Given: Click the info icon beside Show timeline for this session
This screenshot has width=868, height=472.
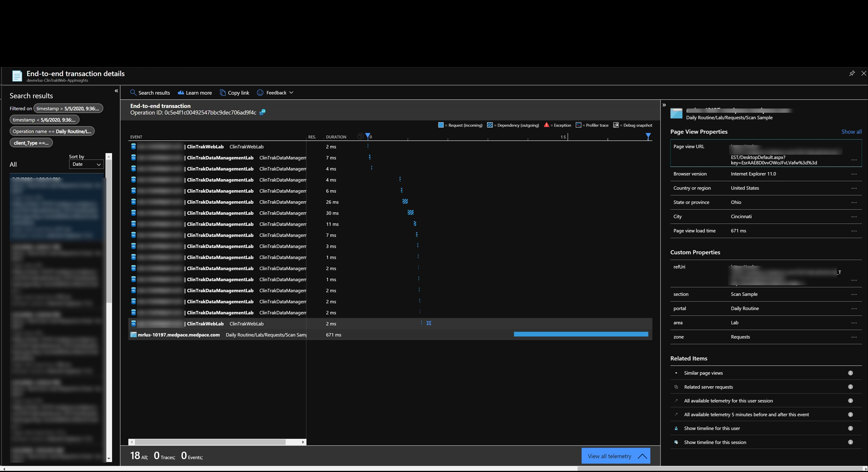Looking at the screenshot, I should [850, 442].
